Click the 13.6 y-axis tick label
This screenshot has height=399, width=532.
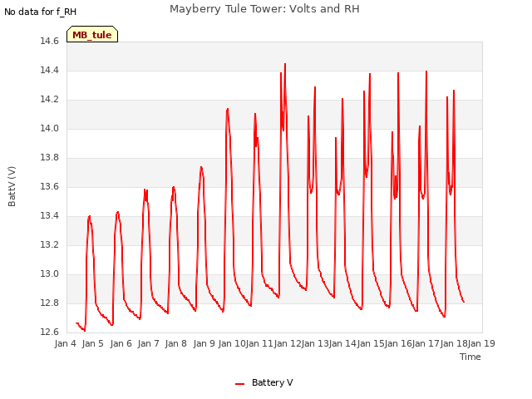(x=50, y=187)
